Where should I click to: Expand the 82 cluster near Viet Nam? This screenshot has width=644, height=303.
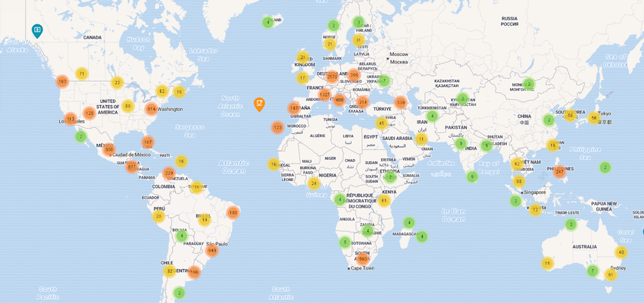517,164
